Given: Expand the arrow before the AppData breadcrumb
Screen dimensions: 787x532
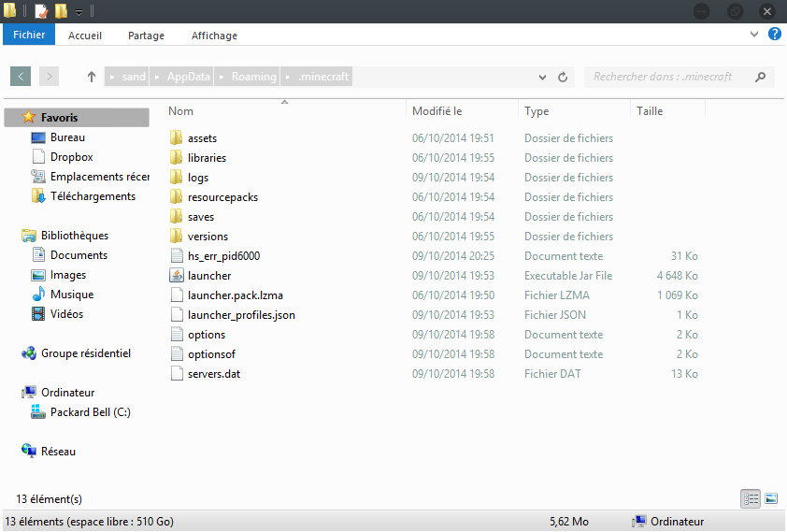Looking at the screenshot, I should point(157,78).
